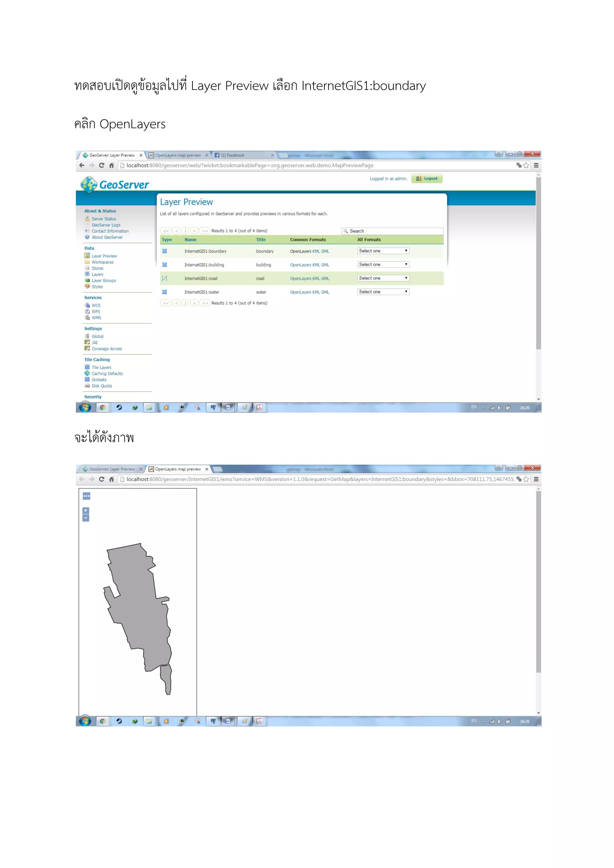Click translate icon in Layer Preview address bar
Viewport: 614px width, 868px height.
point(519,165)
